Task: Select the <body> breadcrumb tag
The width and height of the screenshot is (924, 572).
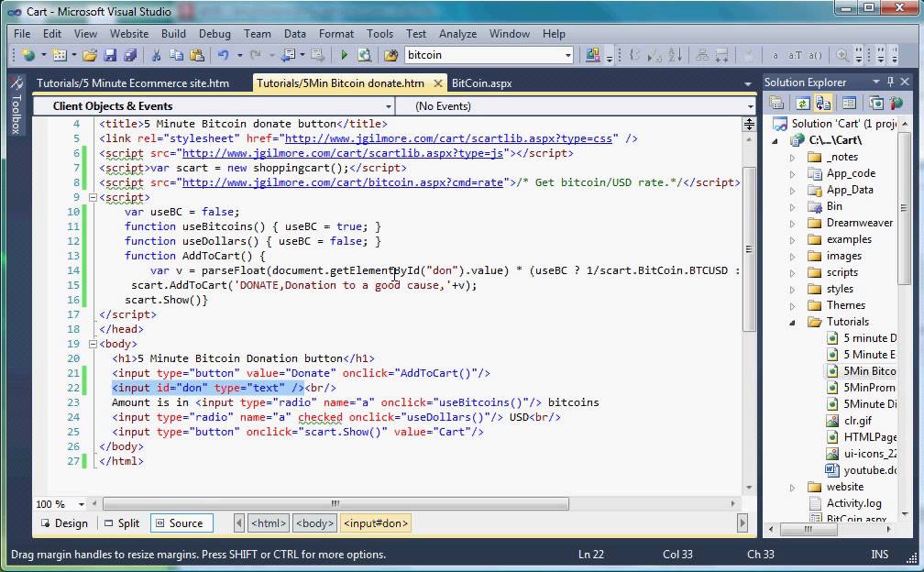Action: click(x=315, y=523)
